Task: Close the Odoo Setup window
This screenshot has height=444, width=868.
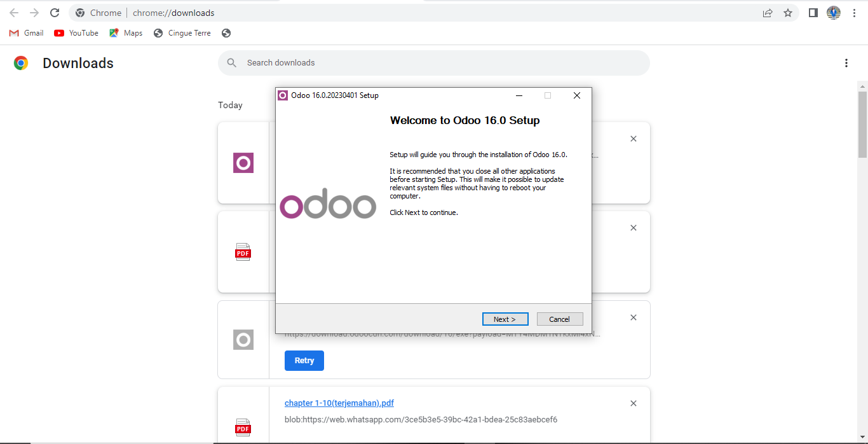Action: (577, 95)
